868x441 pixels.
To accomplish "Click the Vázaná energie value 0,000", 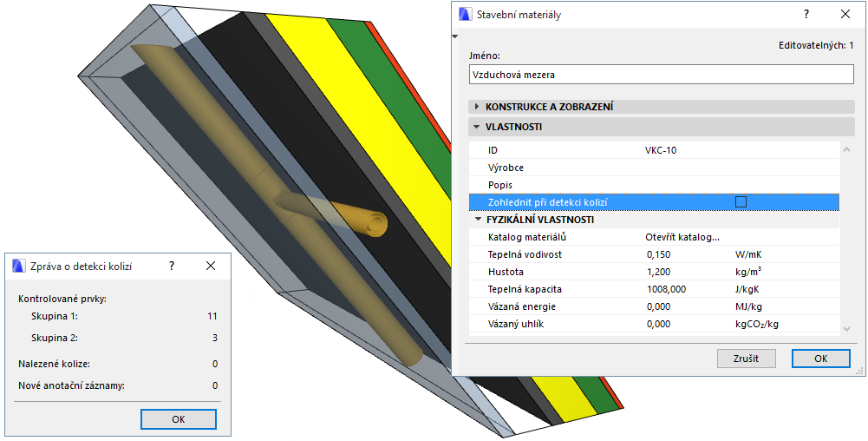I will pyautogui.click(x=658, y=306).
